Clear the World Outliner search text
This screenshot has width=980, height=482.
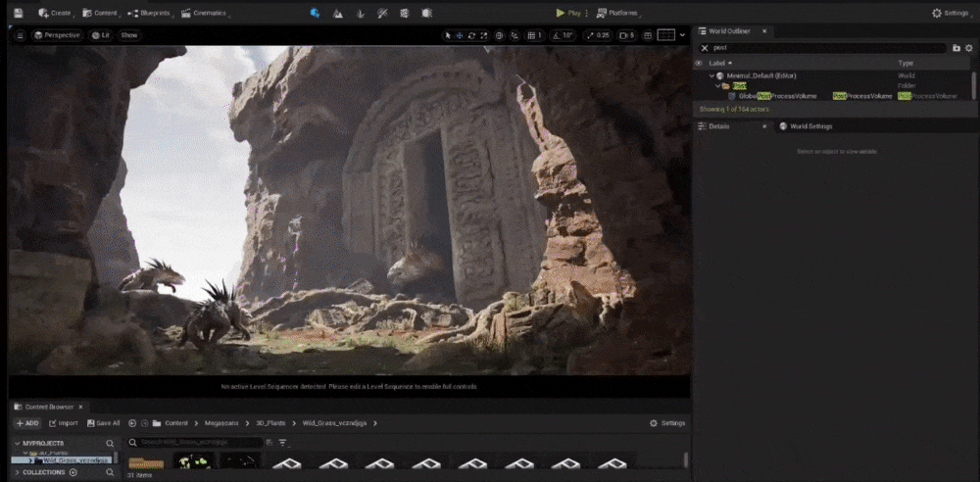point(704,47)
